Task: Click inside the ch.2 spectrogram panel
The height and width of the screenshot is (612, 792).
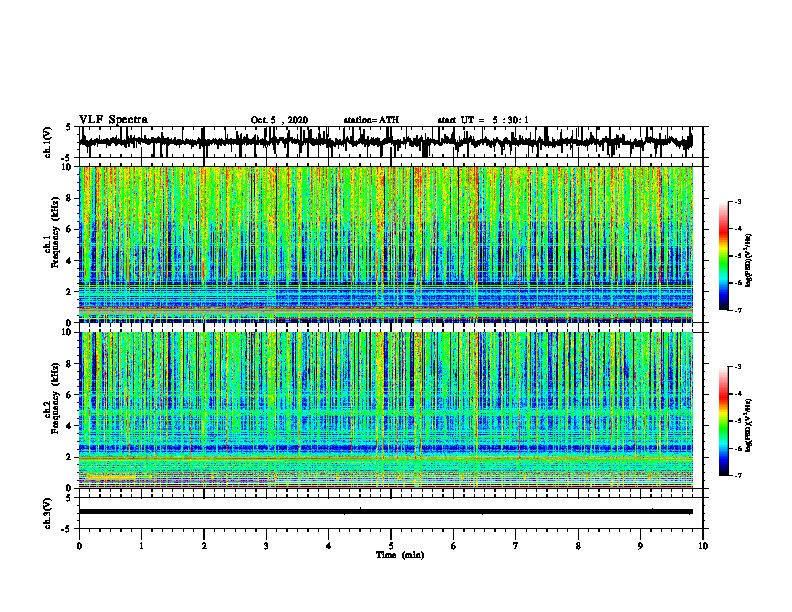Action: point(386,410)
